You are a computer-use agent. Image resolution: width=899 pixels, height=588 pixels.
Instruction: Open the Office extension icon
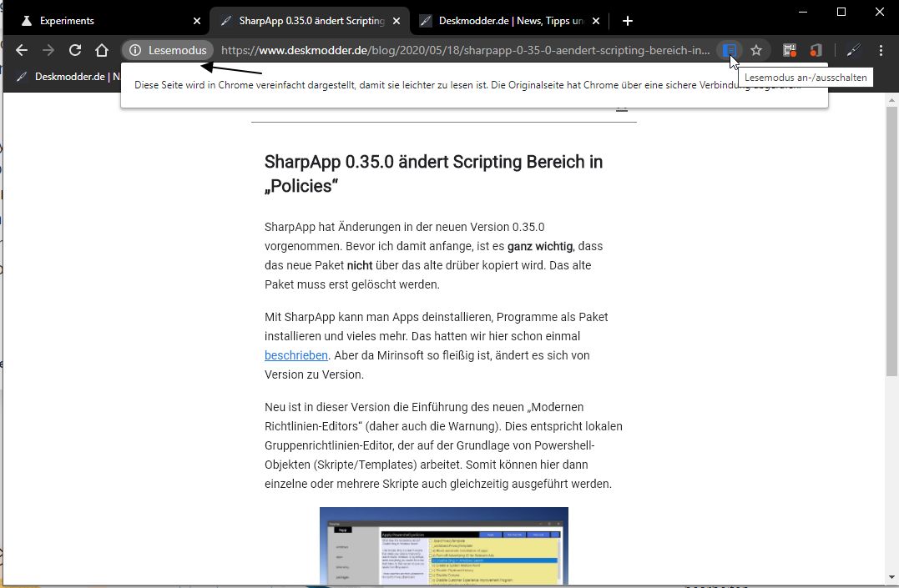816,50
